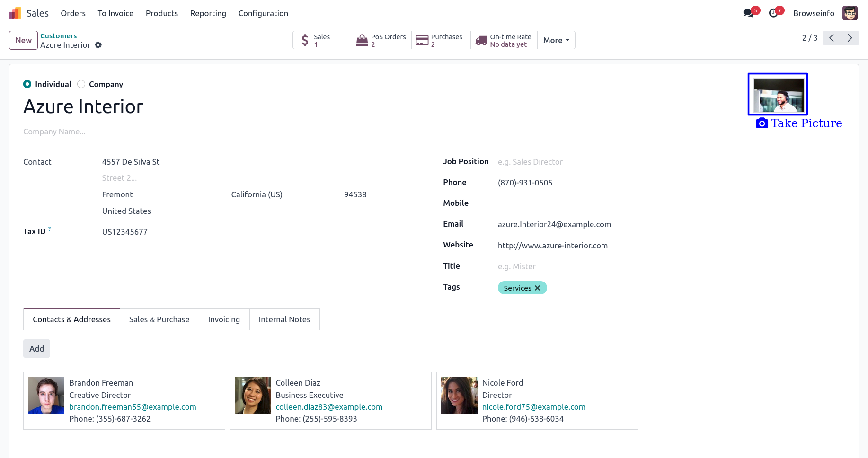Select the Individual radio button

pos(27,84)
